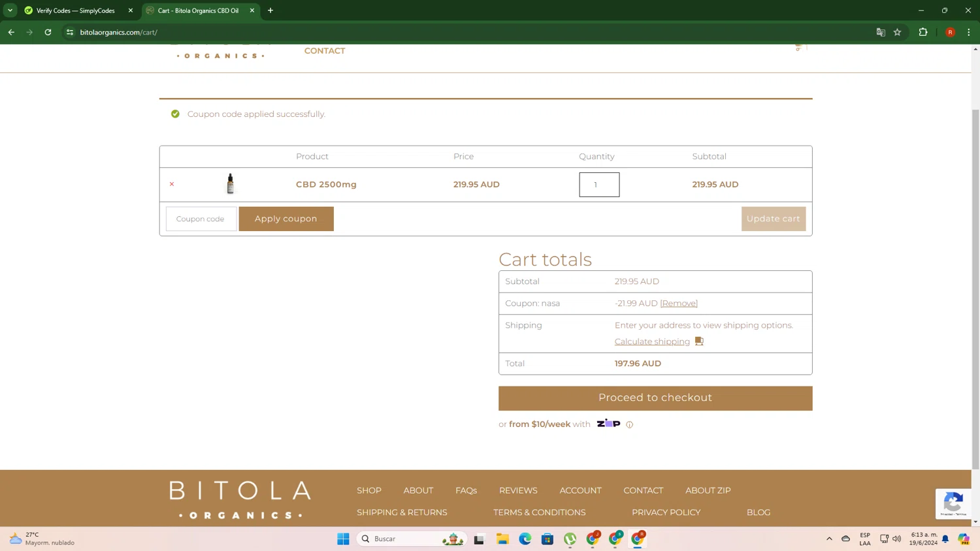Focus the quantity input field
Image resolution: width=980 pixels, height=551 pixels.
[x=599, y=185]
